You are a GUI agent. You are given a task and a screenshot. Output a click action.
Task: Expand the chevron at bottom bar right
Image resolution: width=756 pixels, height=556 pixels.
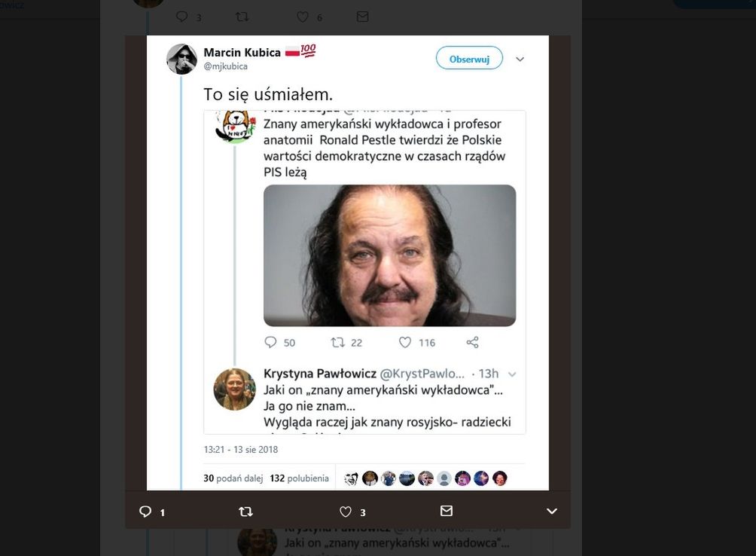tap(552, 512)
